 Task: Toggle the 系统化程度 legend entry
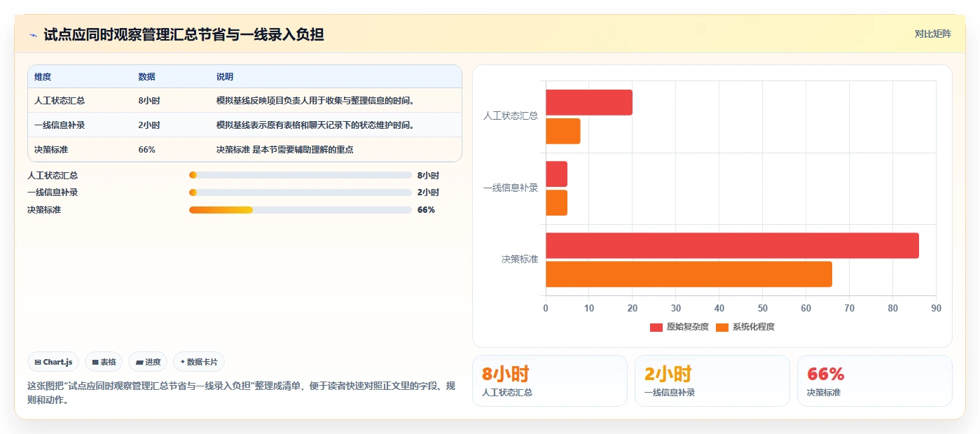tap(745, 327)
